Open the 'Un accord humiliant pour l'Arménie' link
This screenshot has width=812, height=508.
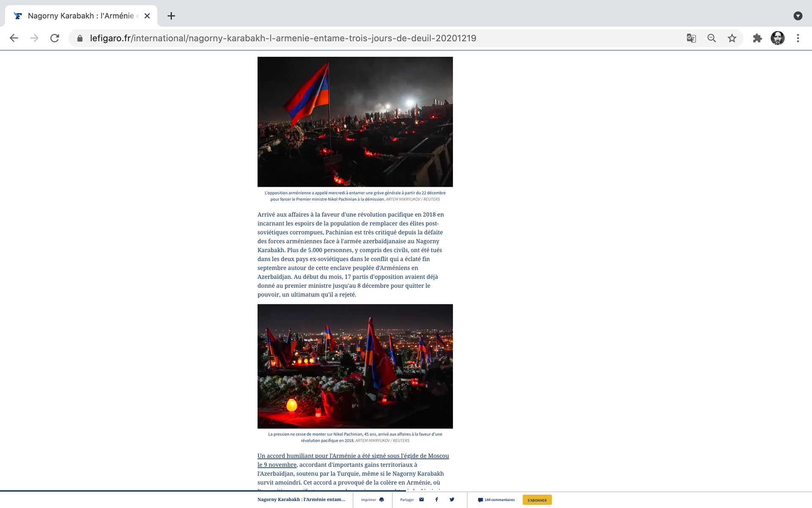353,456
